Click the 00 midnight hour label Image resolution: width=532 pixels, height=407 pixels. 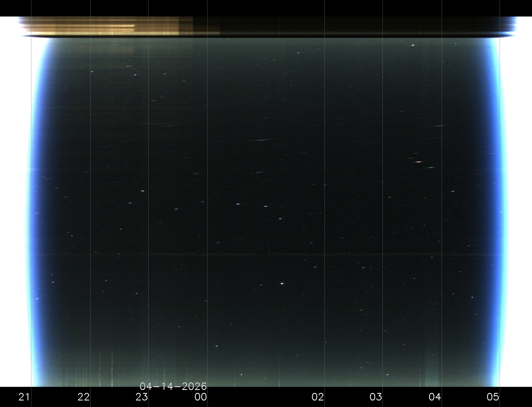coord(201,397)
